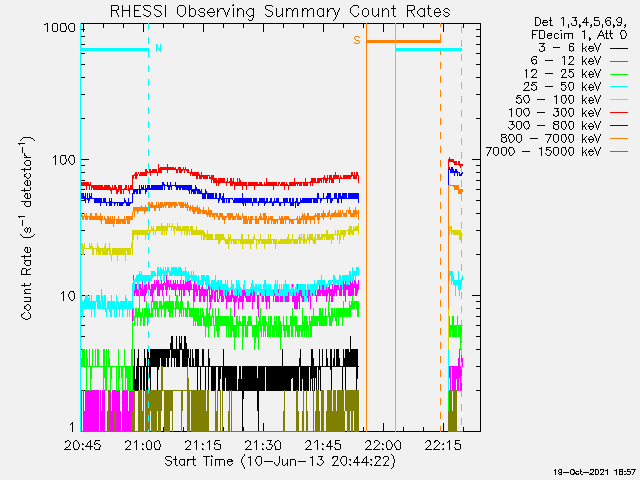Screen dimensions: 640x480
Task: Click the olive legend line for 7000-15000 keV
Action: (619, 153)
